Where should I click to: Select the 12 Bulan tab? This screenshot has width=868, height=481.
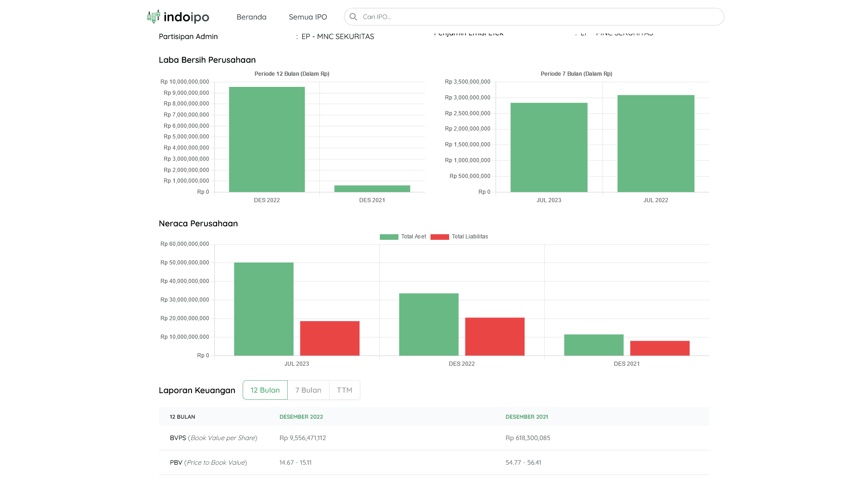pyautogui.click(x=265, y=390)
